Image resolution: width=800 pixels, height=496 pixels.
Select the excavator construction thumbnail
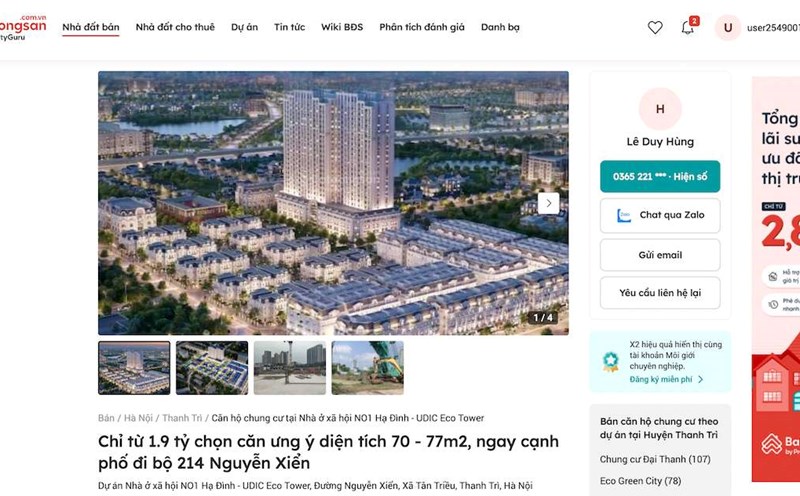pyautogui.click(x=367, y=368)
